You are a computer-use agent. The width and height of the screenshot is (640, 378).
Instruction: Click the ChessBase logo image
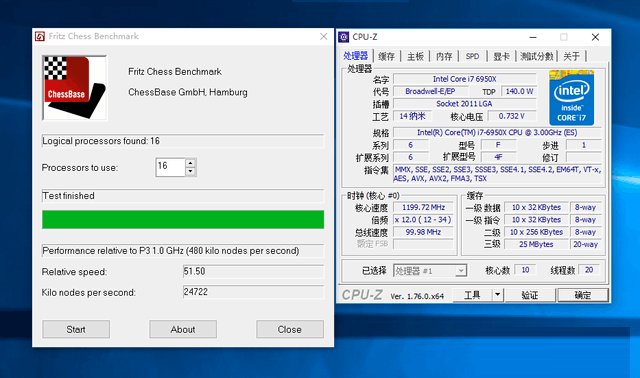(x=75, y=88)
